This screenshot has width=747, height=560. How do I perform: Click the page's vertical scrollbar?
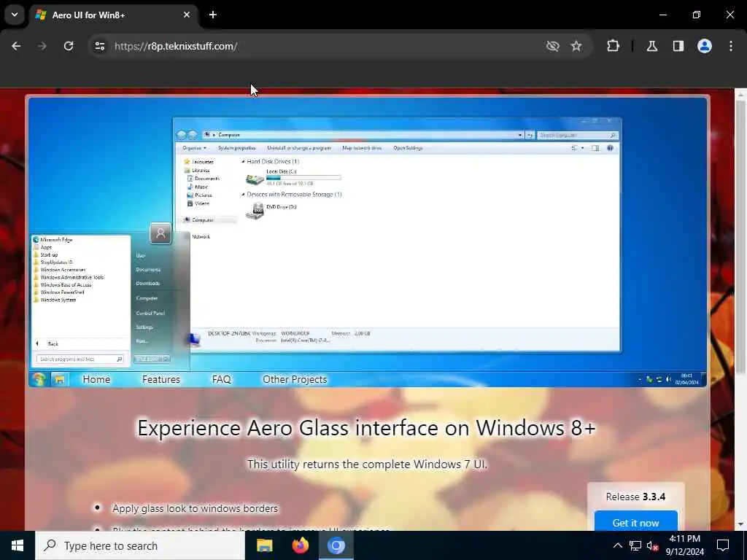pos(740,237)
